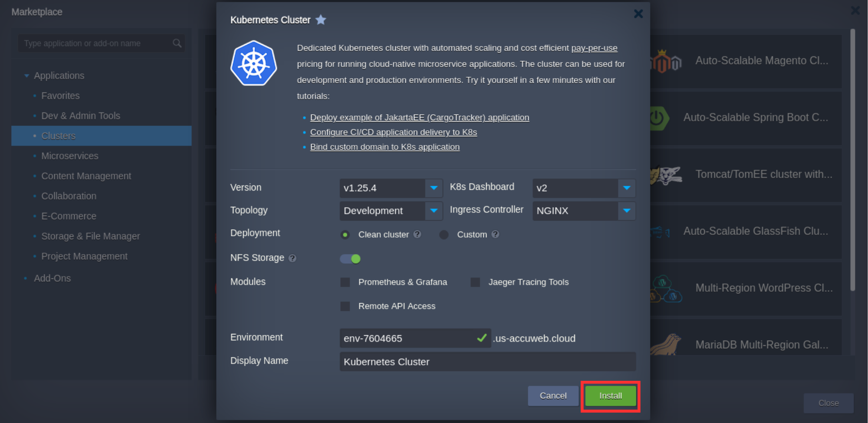
Task: Click the NFS Storage help question mark
Action: [x=293, y=258]
